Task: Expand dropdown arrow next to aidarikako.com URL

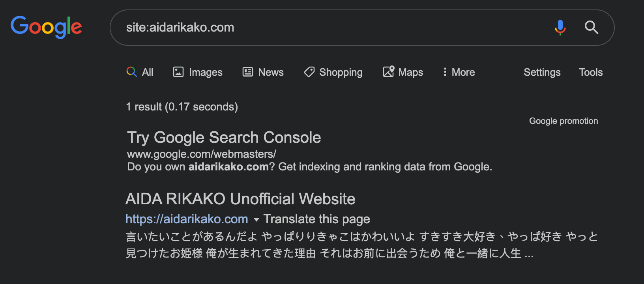Action: click(256, 219)
